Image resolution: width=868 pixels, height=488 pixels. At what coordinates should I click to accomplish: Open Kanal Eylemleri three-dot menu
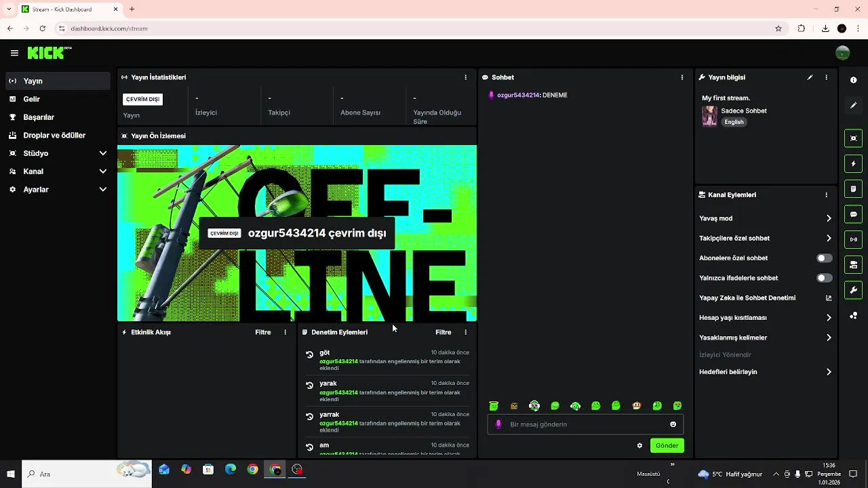(826, 195)
